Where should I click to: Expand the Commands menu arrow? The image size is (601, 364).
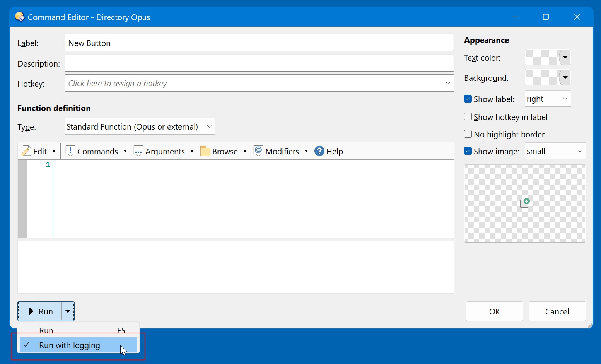tap(125, 151)
